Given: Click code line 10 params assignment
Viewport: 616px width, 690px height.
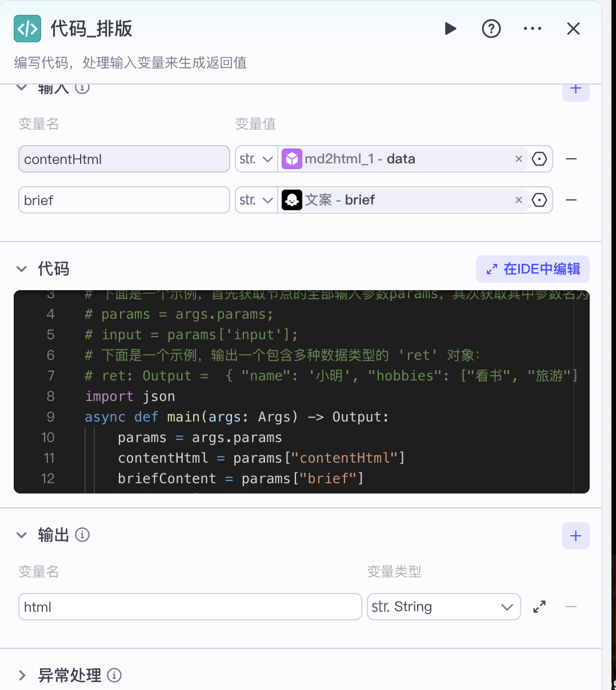Looking at the screenshot, I should click(x=200, y=438).
